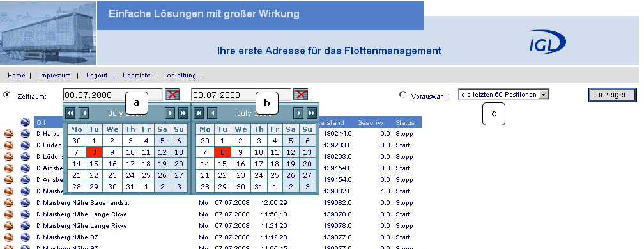Image resolution: width=644 pixels, height=249 pixels.
Task: Jump to next year in right calendar
Action: tap(312, 113)
